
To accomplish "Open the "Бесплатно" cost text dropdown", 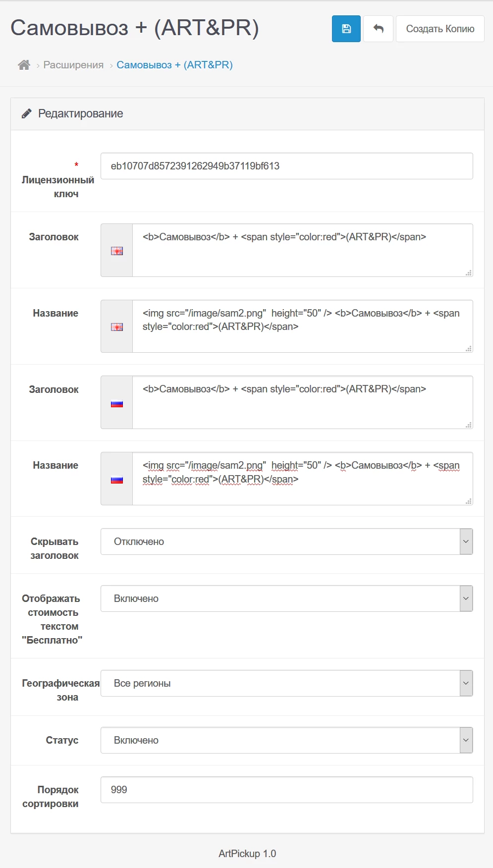I will click(x=287, y=598).
